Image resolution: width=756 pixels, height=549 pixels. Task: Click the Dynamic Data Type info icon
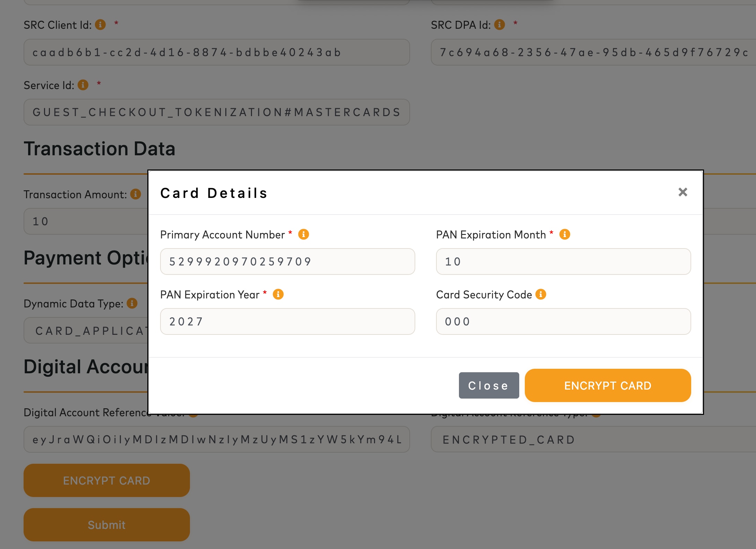[x=132, y=303]
